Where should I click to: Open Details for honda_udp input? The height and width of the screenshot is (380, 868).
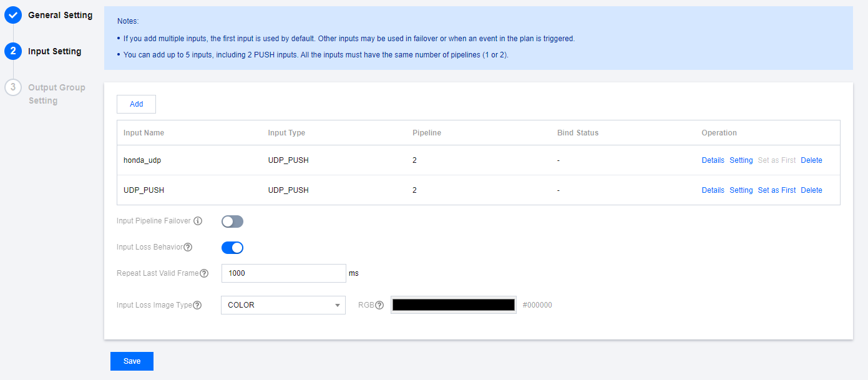pyautogui.click(x=713, y=160)
